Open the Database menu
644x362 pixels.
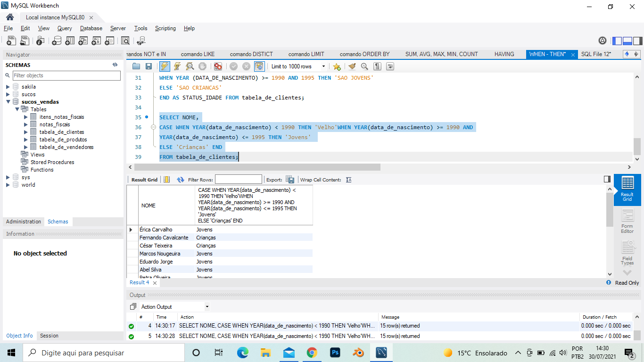pos(91,28)
